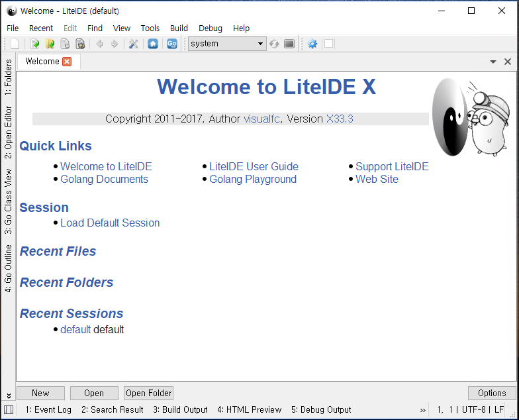Open the tools wrench icon in toolbar

point(133,44)
